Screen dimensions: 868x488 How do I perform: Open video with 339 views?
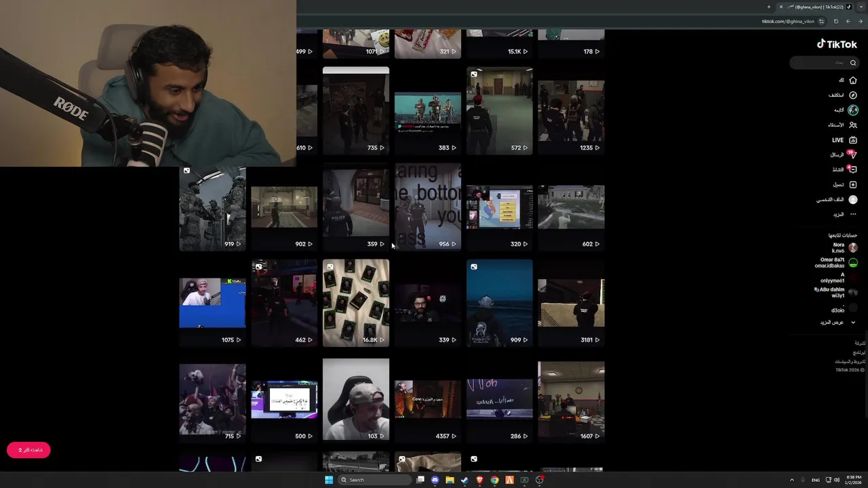click(x=428, y=303)
